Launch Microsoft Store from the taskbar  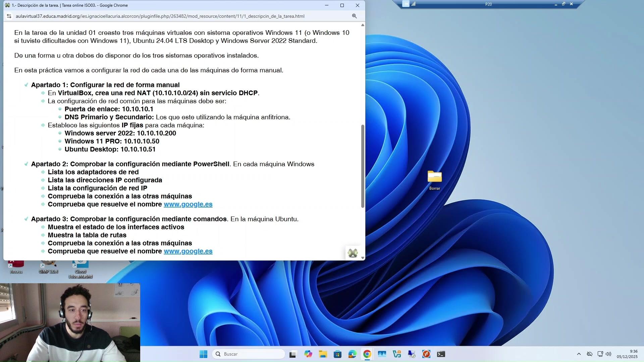click(337, 354)
